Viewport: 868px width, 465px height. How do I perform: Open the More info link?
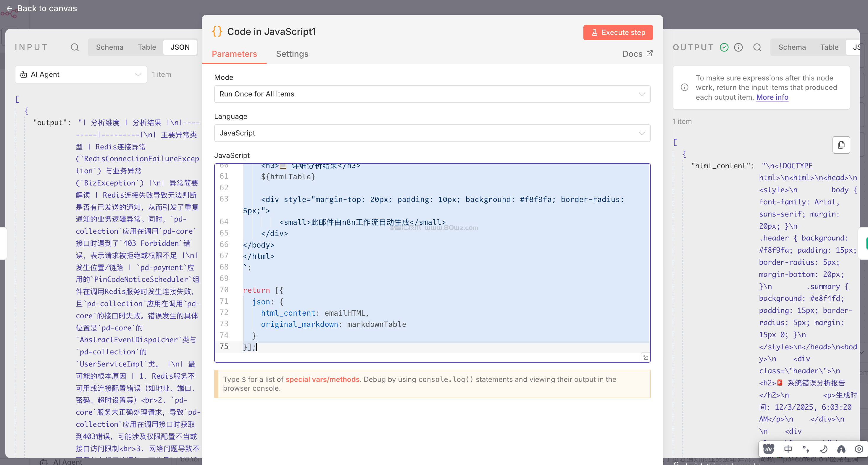[772, 97]
